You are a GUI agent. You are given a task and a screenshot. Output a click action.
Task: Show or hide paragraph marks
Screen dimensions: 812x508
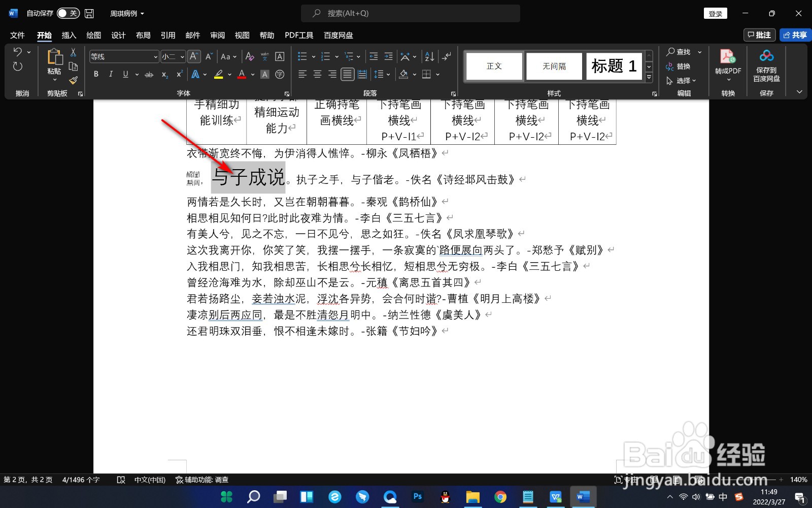tap(446, 56)
